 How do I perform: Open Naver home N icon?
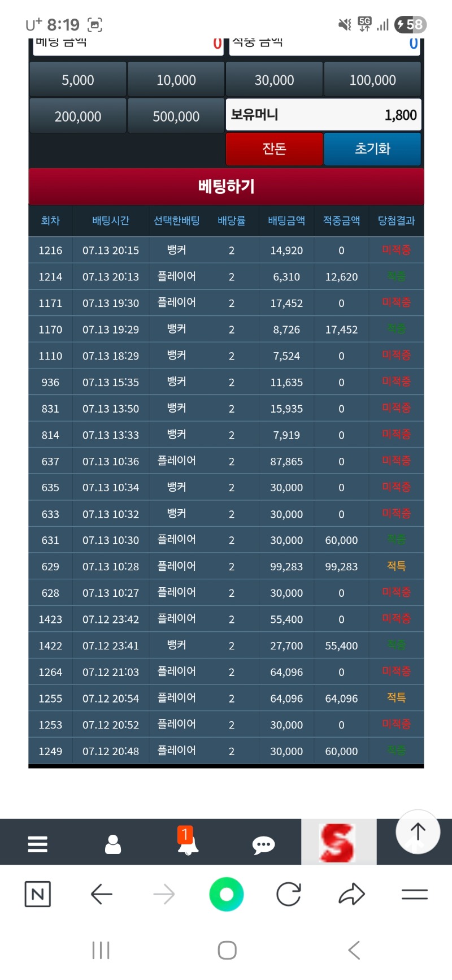[38, 894]
